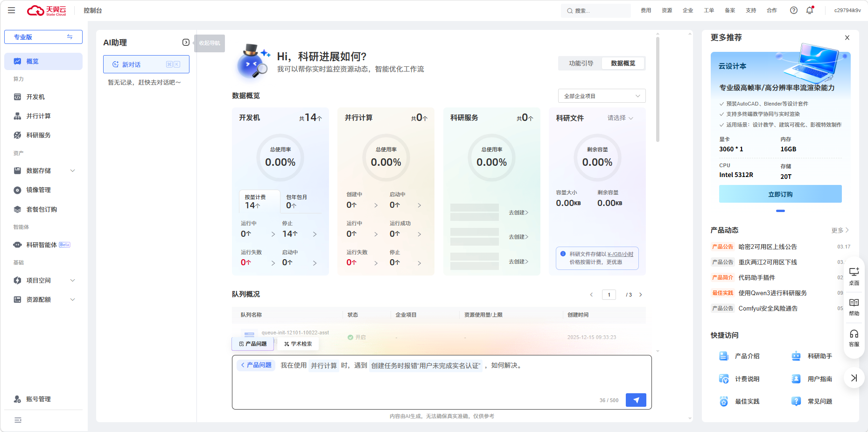This screenshot has height=432, width=868.
Task: Collapse the bottom sidebar menu icon
Action: pos(18,420)
